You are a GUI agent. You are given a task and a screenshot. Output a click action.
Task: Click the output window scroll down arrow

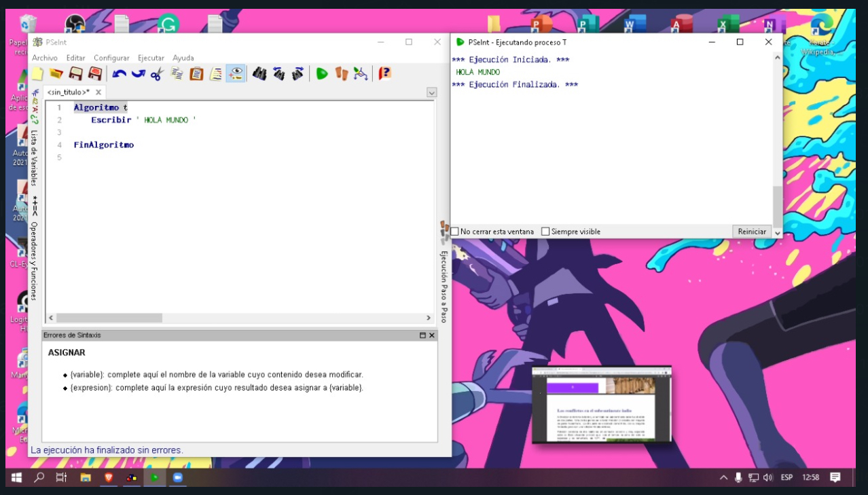777,233
